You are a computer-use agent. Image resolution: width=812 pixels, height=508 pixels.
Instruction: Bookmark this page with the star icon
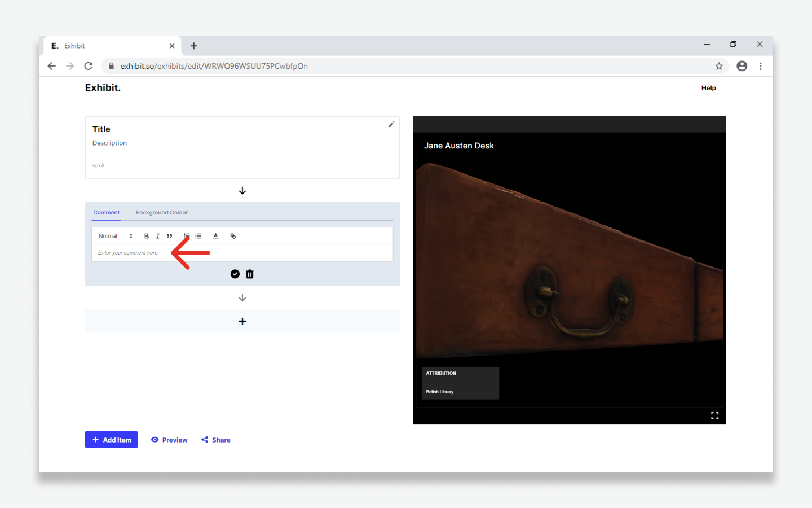[x=719, y=66]
